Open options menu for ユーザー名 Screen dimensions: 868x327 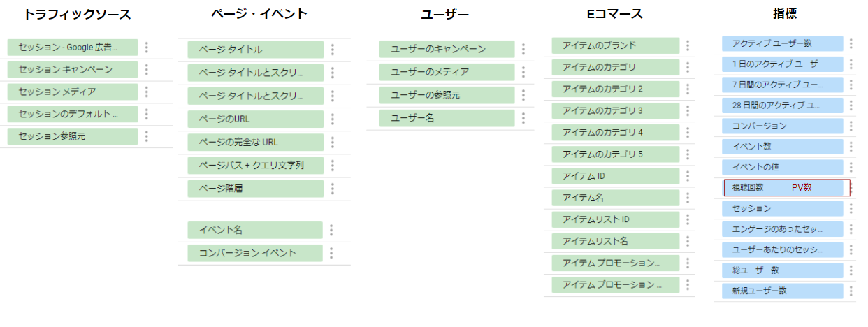click(x=523, y=118)
